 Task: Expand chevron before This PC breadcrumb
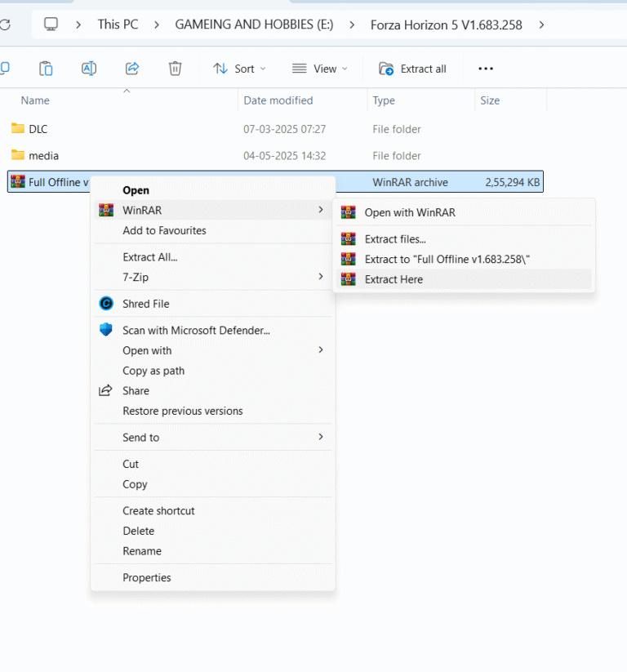78,24
